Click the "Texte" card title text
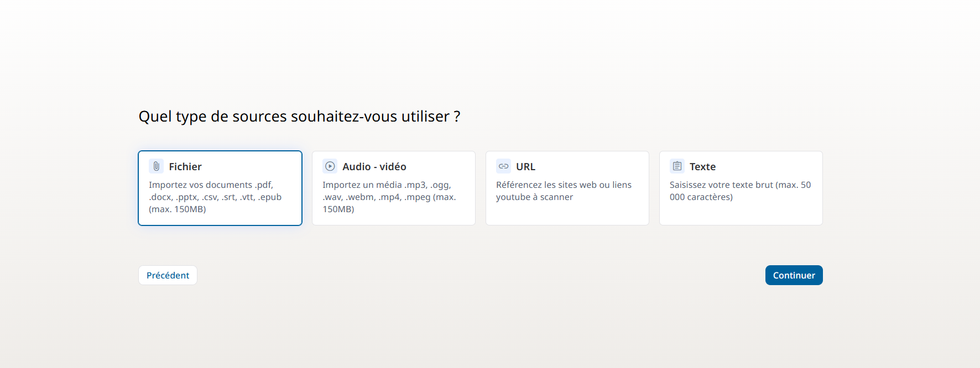The image size is (980, 368). [702, 167]
